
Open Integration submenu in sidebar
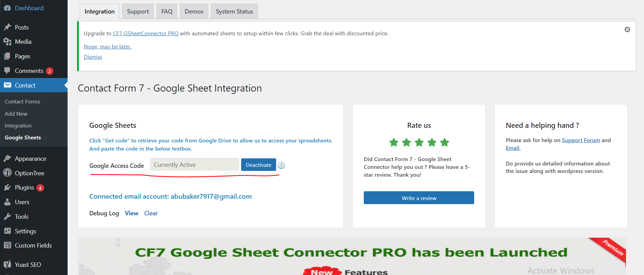coord(18,125)
